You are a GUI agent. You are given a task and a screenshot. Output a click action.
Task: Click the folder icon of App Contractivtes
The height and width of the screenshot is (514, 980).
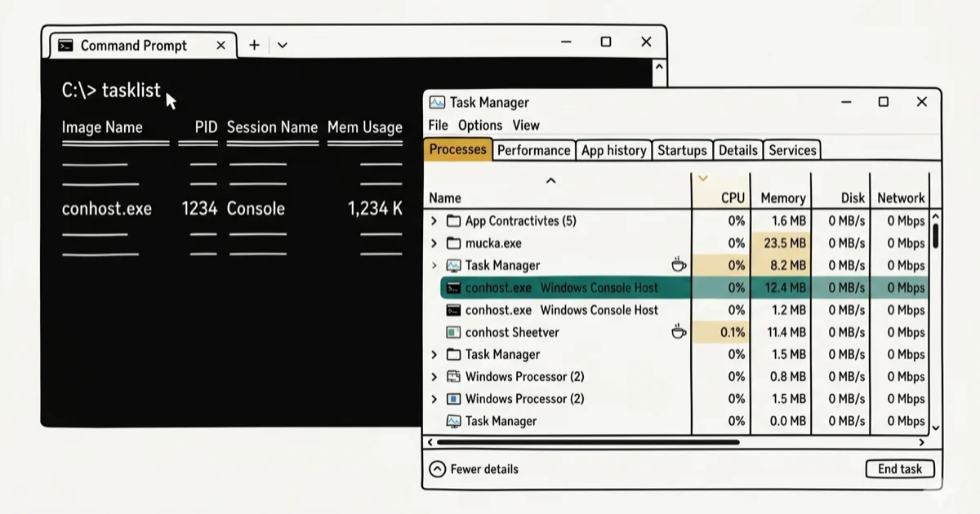[x=453, y=221]
